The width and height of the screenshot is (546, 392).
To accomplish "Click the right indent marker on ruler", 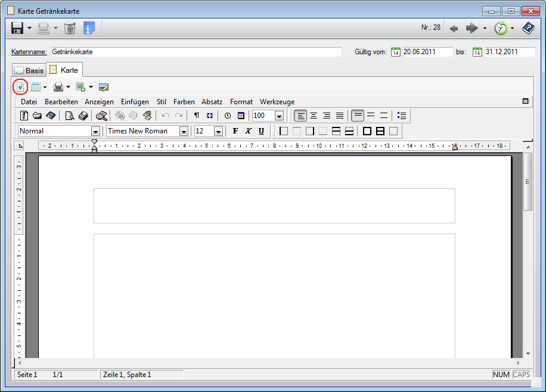I will 455,147.
